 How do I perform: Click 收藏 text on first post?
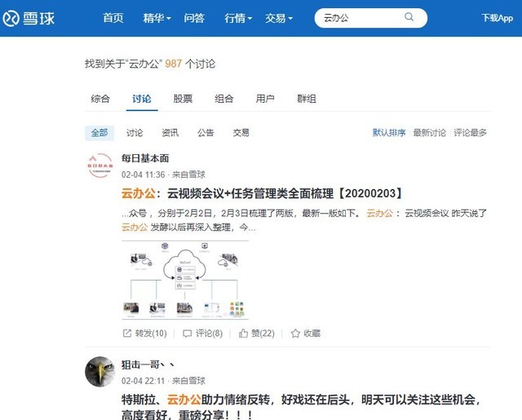tap(312, 334)
